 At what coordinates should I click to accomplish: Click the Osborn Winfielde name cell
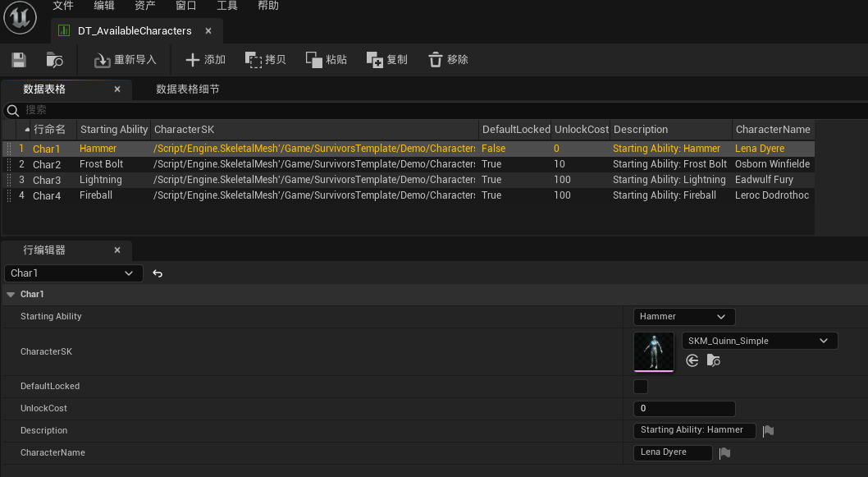(772, 164)
